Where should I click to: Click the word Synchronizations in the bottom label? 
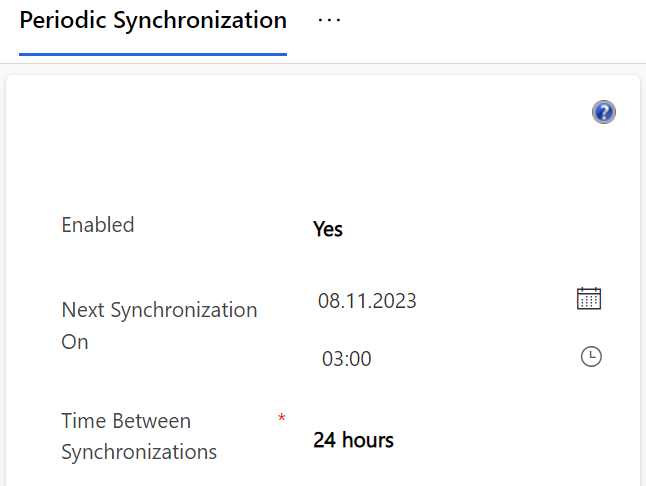(x=139, y=452)
